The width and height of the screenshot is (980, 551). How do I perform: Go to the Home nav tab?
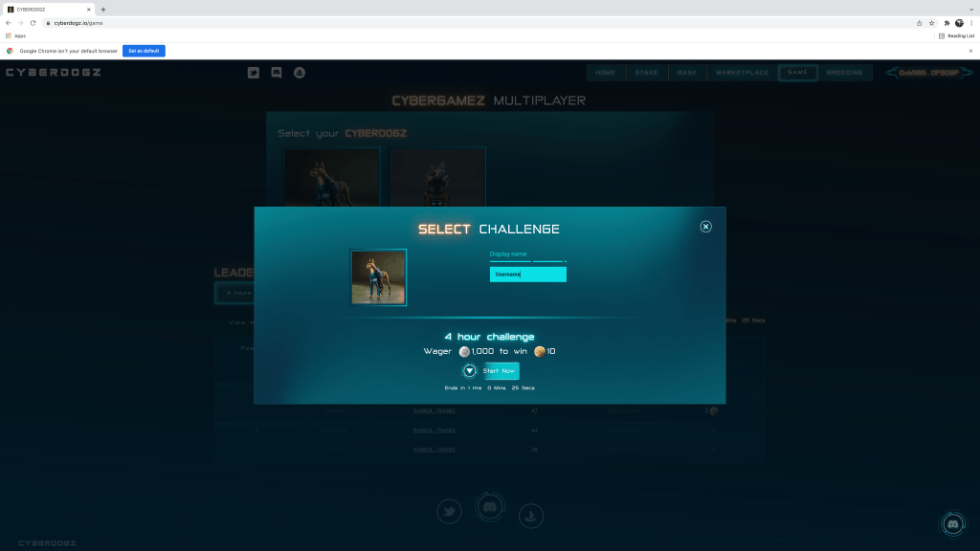tap(606, 73)
